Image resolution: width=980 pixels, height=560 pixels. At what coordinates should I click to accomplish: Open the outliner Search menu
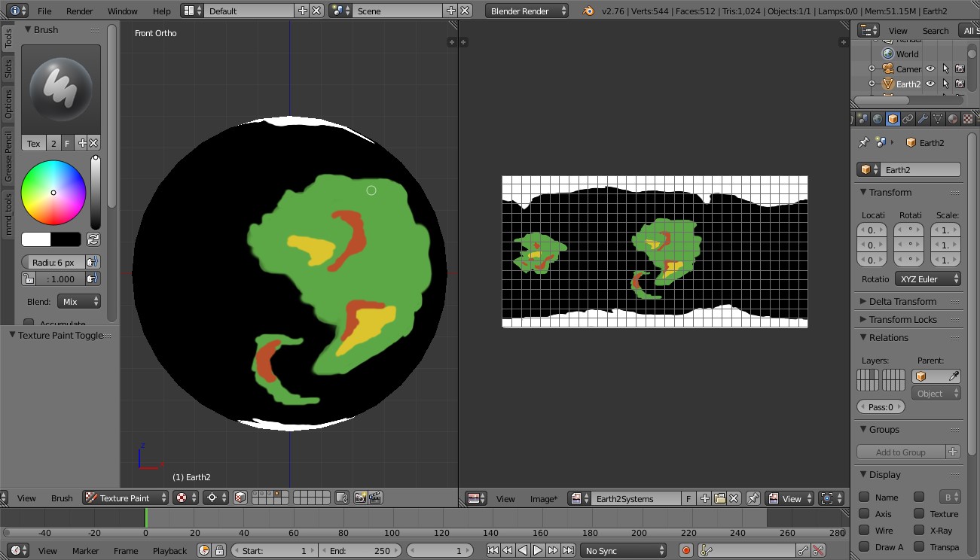(x=936, y=31)
